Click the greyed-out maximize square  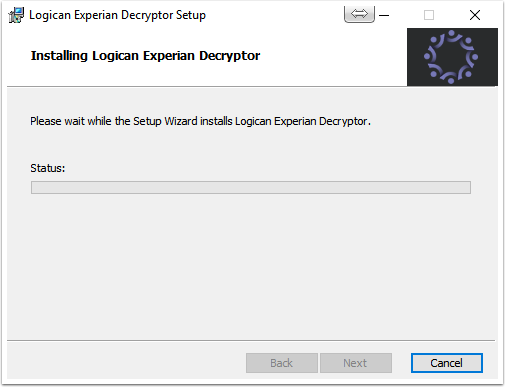pyautogui.click(x=429, y=15)
